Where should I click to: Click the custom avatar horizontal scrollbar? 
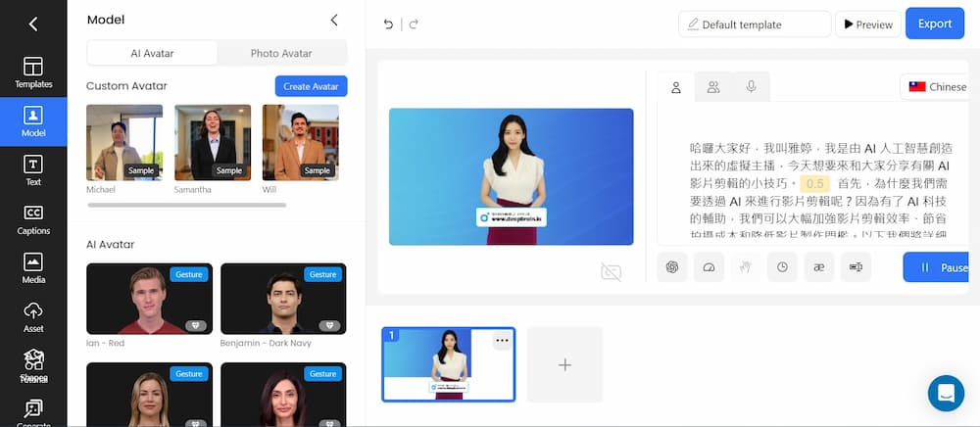point(187,205)
